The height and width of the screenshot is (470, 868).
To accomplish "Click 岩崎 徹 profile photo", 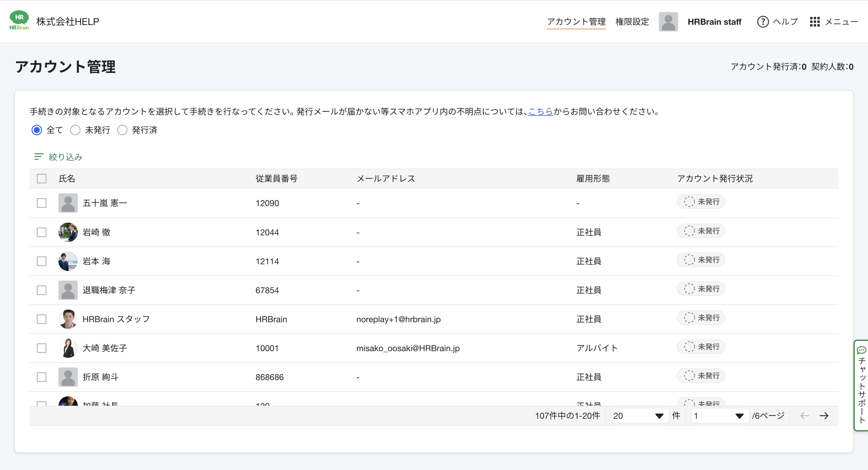I will (x=68, y=232).
